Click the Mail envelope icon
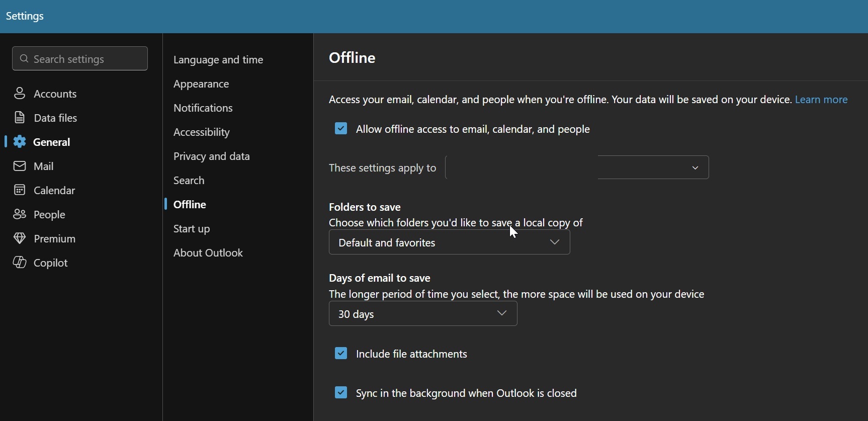 pyautogui.click(x=20, y=166)
